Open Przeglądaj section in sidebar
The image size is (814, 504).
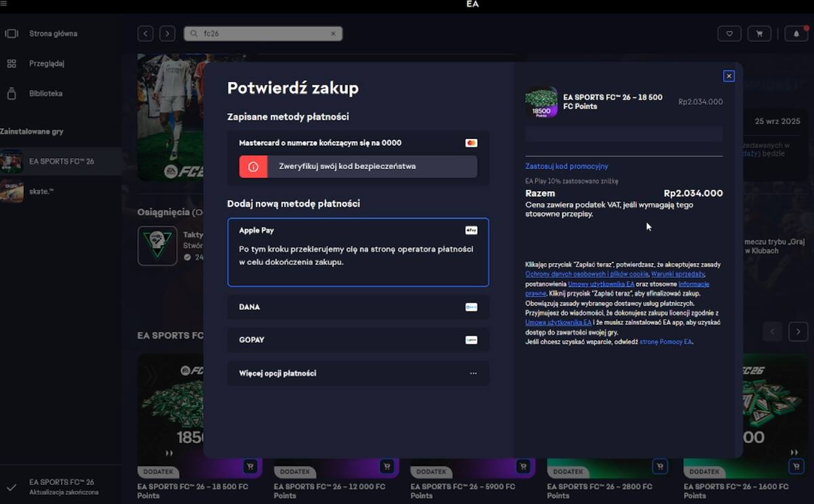click(x=46, y=63)
